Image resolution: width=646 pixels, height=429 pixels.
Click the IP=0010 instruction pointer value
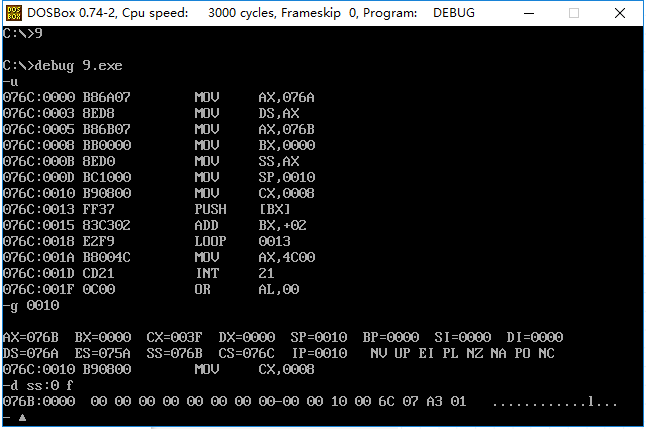pyautogui.click(x=320, y=354)
